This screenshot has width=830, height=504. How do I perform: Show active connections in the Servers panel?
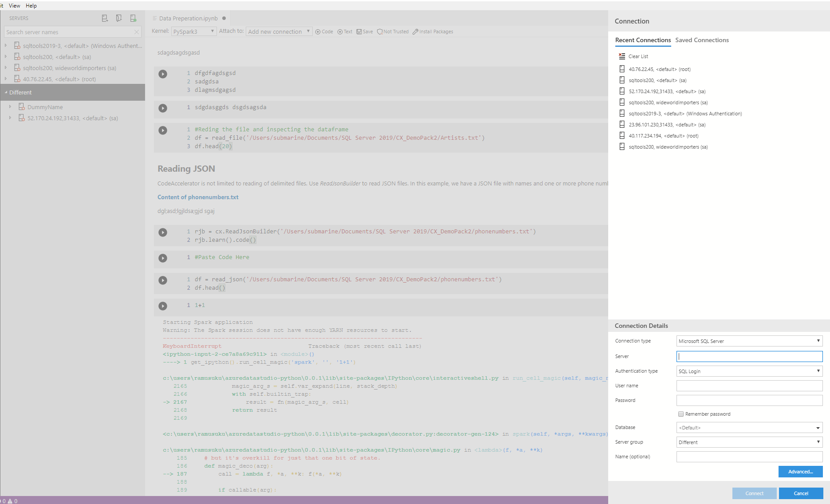[133, 18]
